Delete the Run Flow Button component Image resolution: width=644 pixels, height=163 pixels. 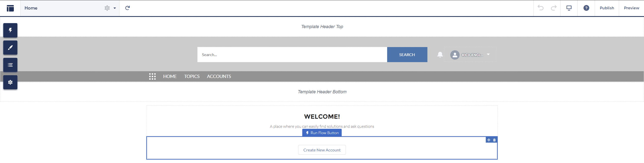494,140
